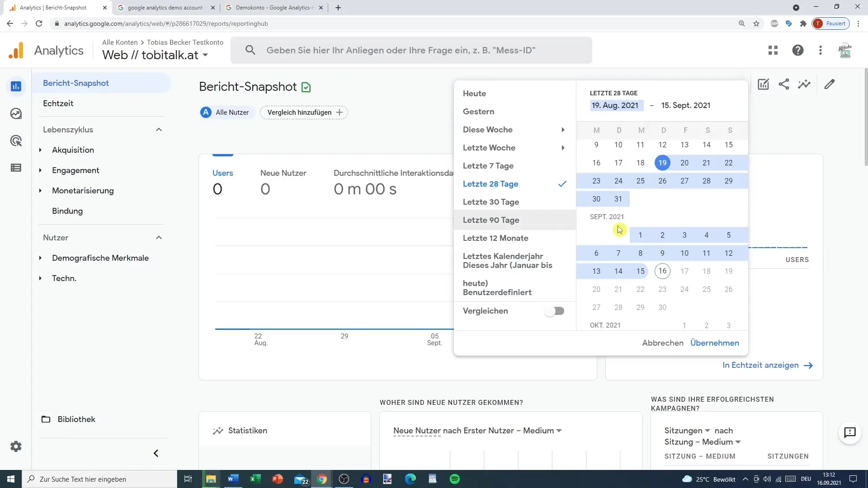Open the Google apps grid icon
868x488 pixels.
coord(773,50)
